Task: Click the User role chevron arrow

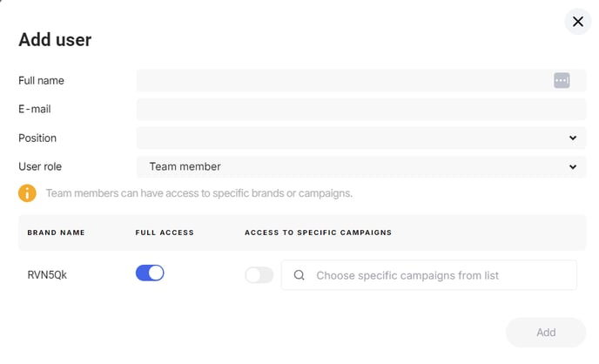Action: [x=572, y=167]
